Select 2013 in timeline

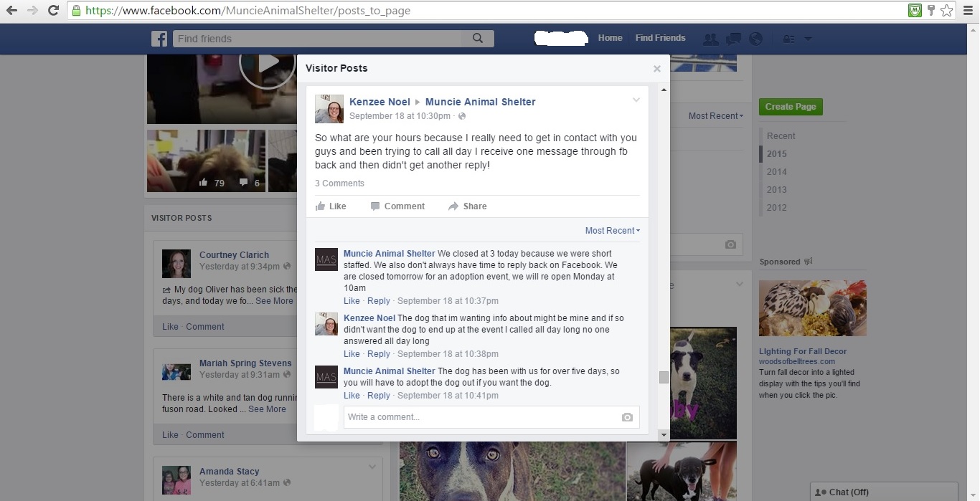tap(776, 190)
